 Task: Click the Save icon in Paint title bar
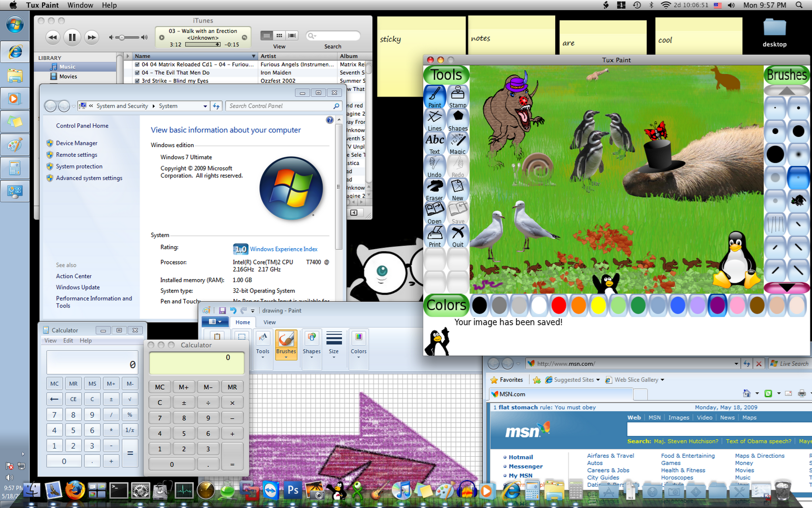[x=222, y=311]
